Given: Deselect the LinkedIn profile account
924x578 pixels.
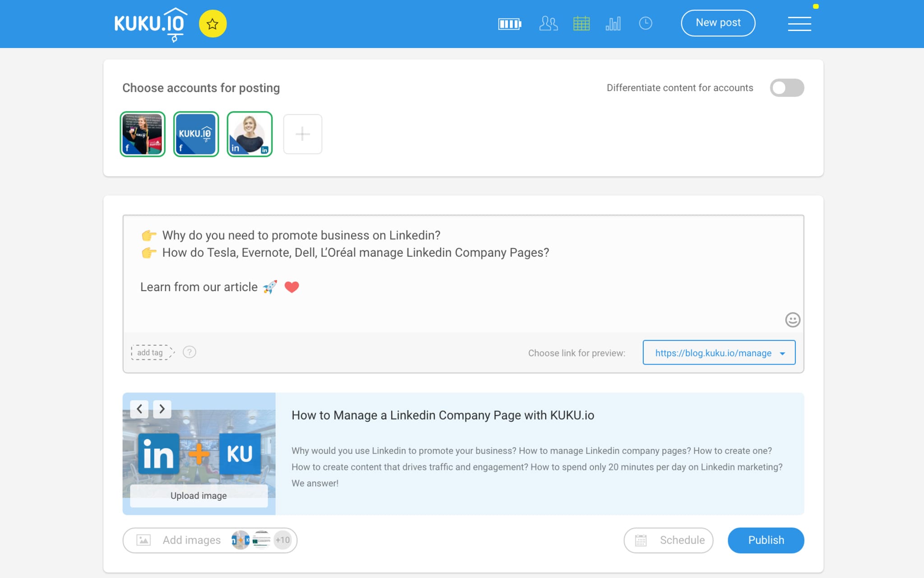Looking at the screenshot, I should pyautogui.click(x=249, y=134).
